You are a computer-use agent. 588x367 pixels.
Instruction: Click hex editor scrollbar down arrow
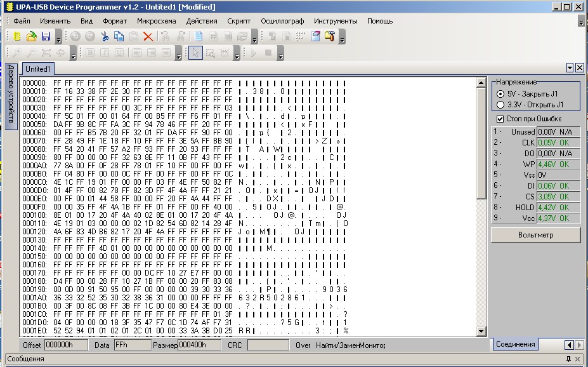coord(481,331)
